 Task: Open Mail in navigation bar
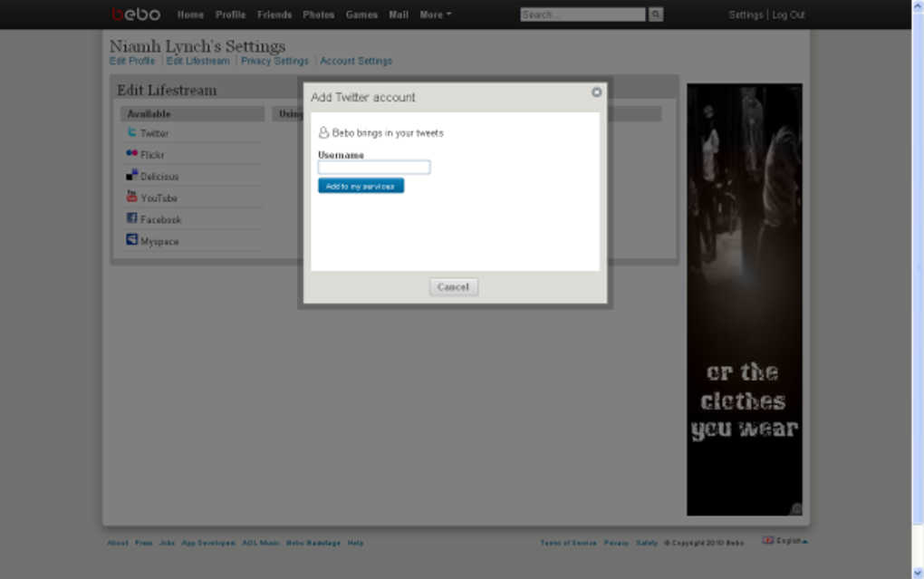[399, 14]
